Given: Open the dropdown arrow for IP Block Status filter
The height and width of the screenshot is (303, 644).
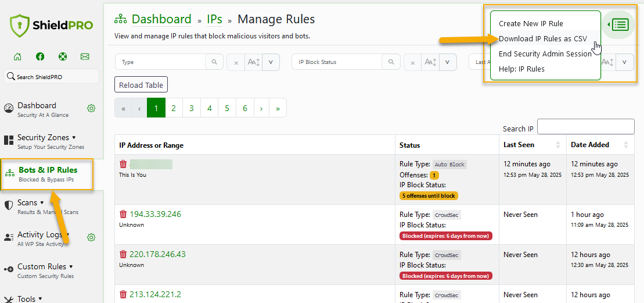Looking at the screenshot, I should tap(448, 62).
